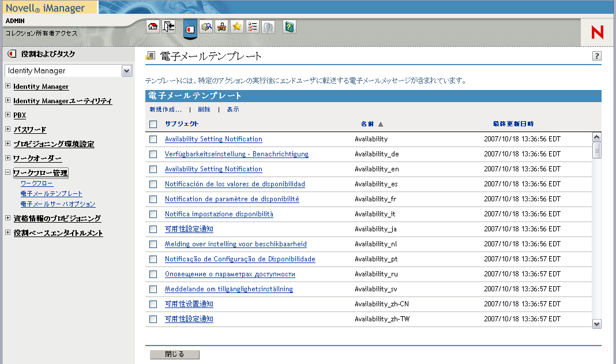The width and height of the screenshot is (616, 364).
Task: Check the box for Availability_ru row
Action: [153, 274]
